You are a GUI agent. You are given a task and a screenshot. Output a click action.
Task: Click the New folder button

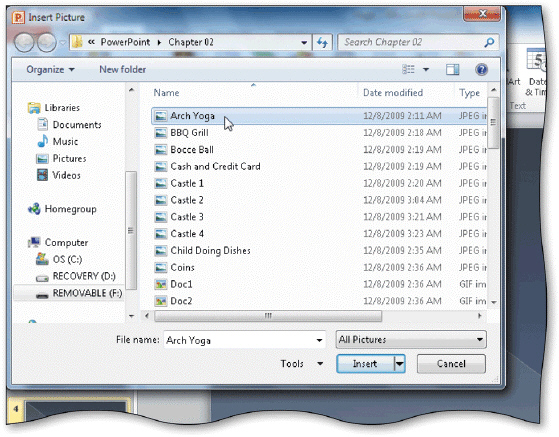[123, 70]
